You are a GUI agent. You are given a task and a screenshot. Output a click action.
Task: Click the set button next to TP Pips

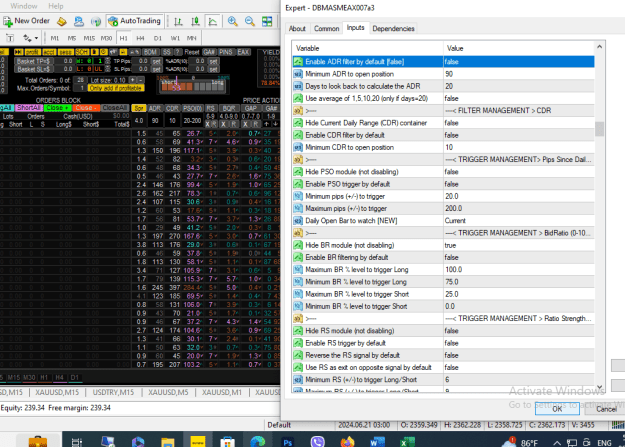157,61
